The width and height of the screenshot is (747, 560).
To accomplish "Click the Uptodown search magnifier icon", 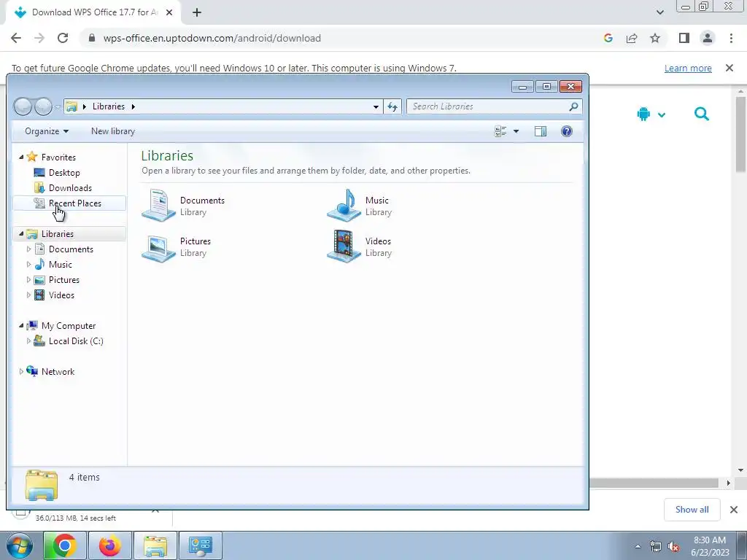I will [x=702, y=114].
